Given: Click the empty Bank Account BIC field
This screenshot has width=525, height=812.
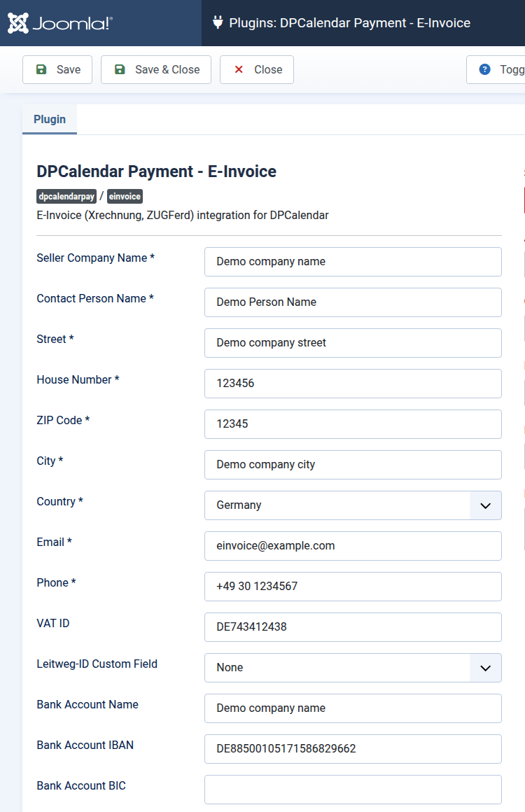Looking at the screenshot, I should click(353, 790).
